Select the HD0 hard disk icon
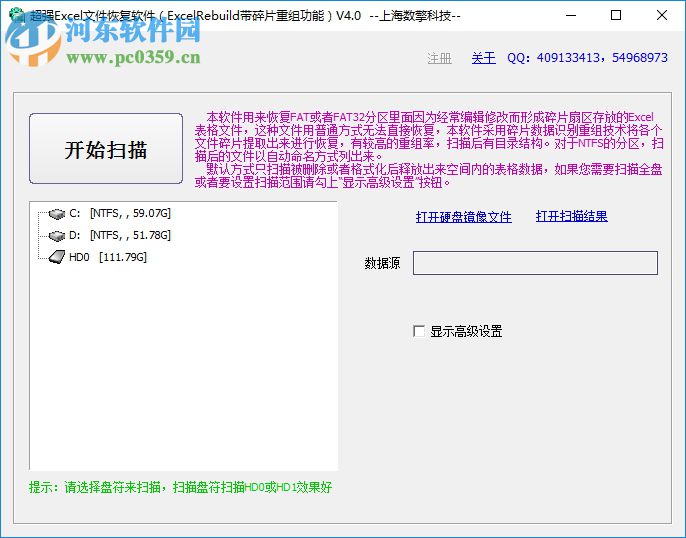686x538 pixels. (57, 257)
